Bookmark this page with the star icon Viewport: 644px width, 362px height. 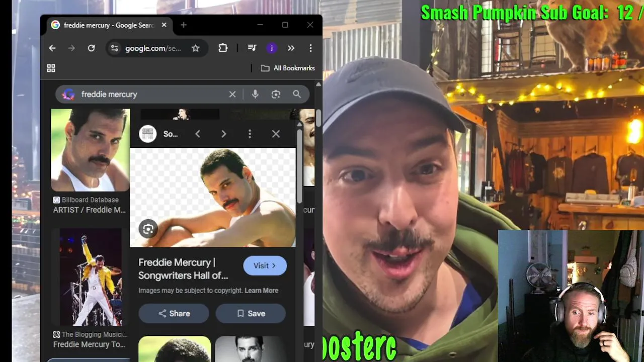click(196, 48)
